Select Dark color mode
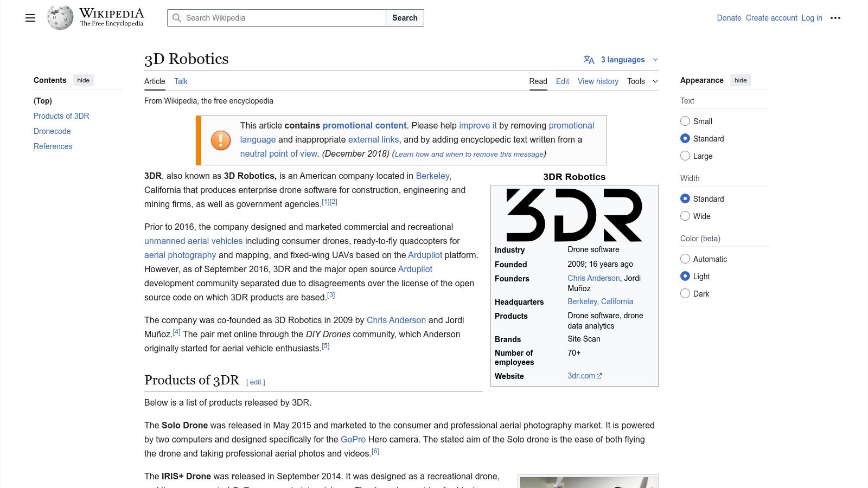Viewport: 868px width, 488px height. tap(685, 293)
